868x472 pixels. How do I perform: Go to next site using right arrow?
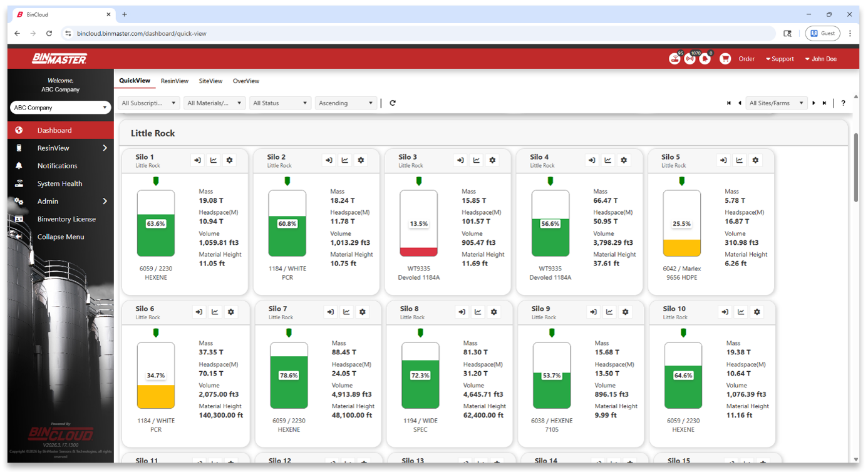pyautogui.click(x=814, y=103)
